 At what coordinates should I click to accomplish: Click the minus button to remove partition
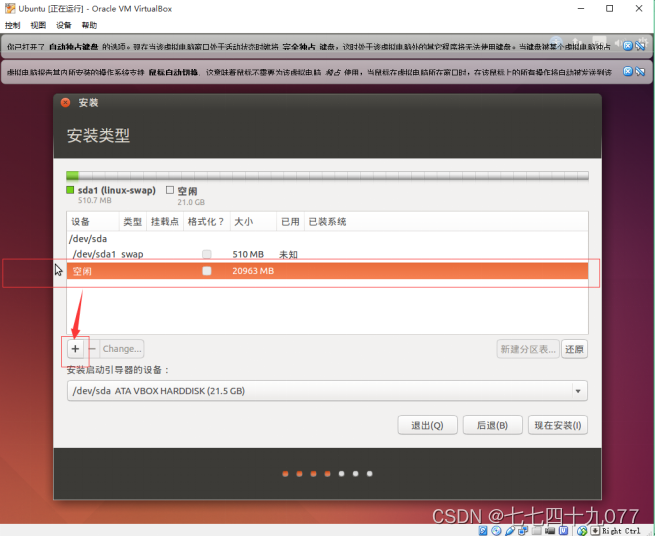92,349
